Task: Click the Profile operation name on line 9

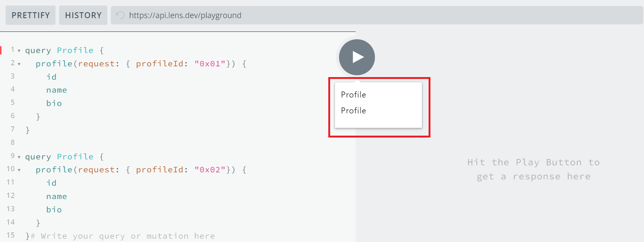Action: click(x=75, y=157)
